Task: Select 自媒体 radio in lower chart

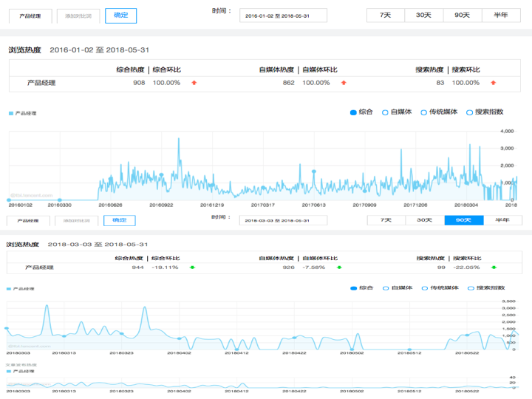Action: [x=386, y=288]
